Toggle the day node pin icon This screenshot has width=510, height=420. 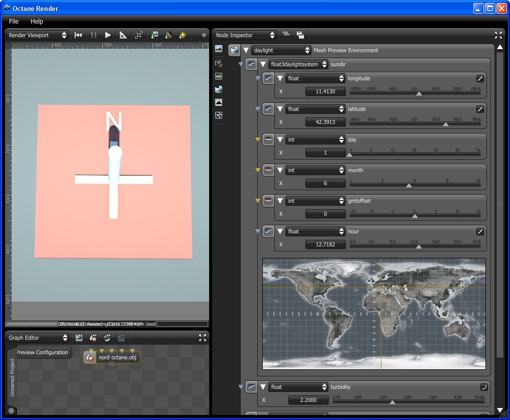tap(268, 139)
